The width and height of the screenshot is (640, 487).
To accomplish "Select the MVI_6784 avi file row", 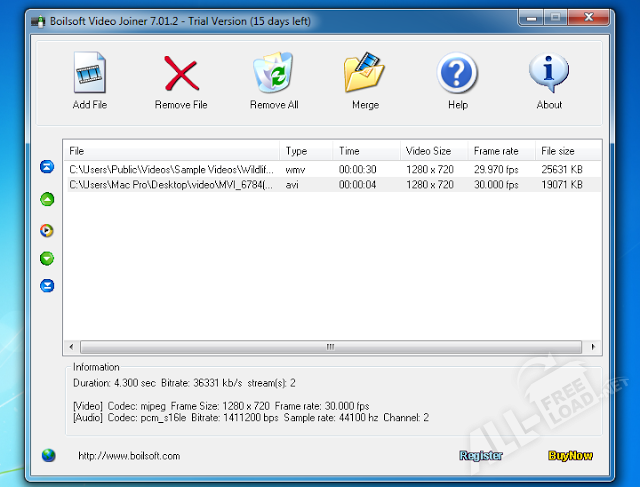I will 170,185.
